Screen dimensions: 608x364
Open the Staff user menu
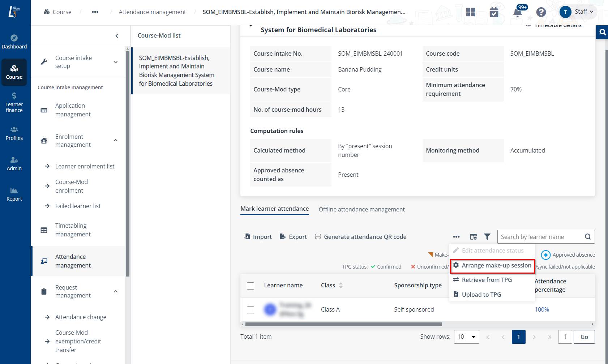click(x=578, y=12)
